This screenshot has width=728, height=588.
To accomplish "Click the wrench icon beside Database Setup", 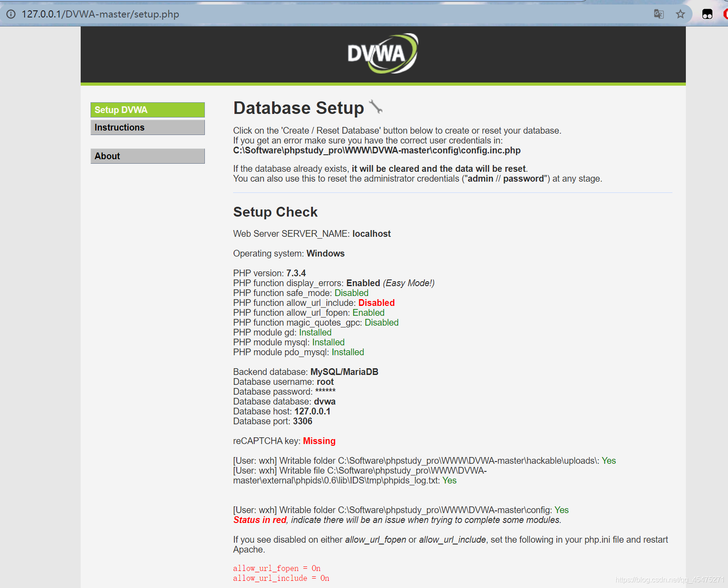I will point(376,107).
